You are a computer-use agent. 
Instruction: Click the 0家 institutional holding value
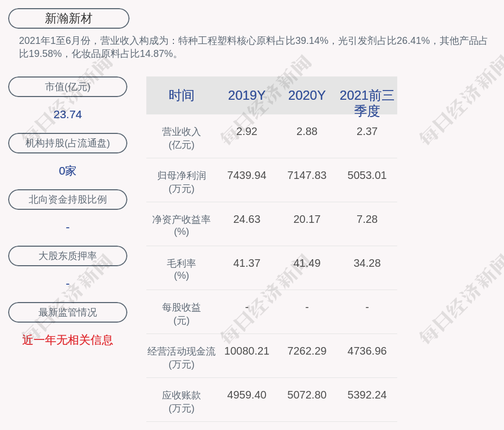click(x=68, y=171)
